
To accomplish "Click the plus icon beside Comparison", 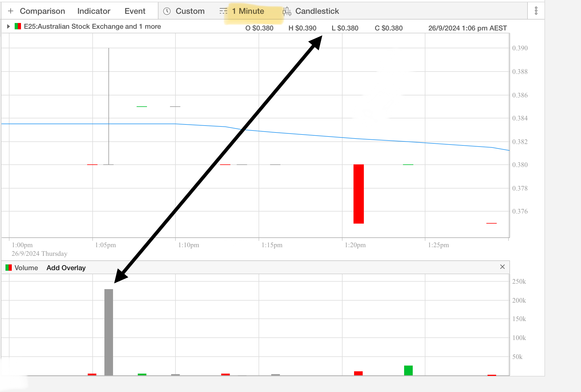I will [x=11, y=11].
